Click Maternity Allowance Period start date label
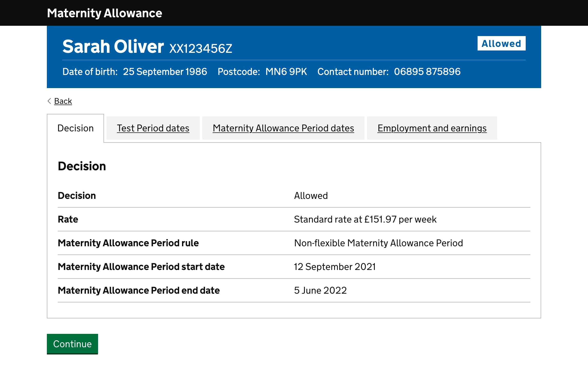 tap(141, 267)
